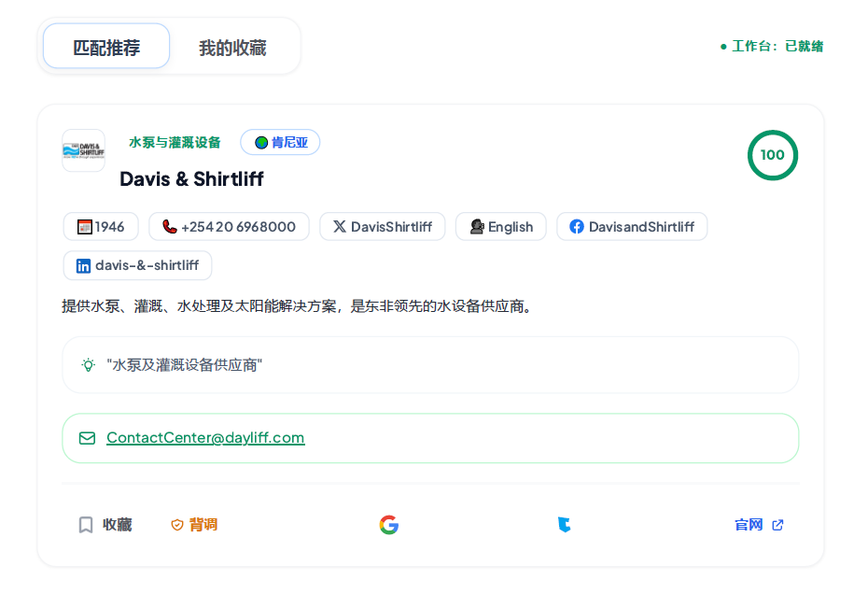Click the red telephone icon

coord(169,227)
